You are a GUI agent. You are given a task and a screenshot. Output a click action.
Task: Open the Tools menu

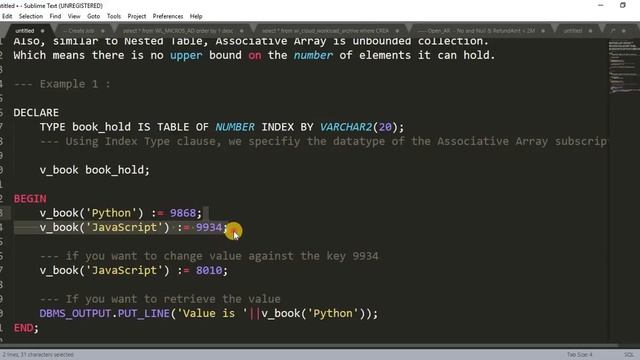click(x=114, y=16)
